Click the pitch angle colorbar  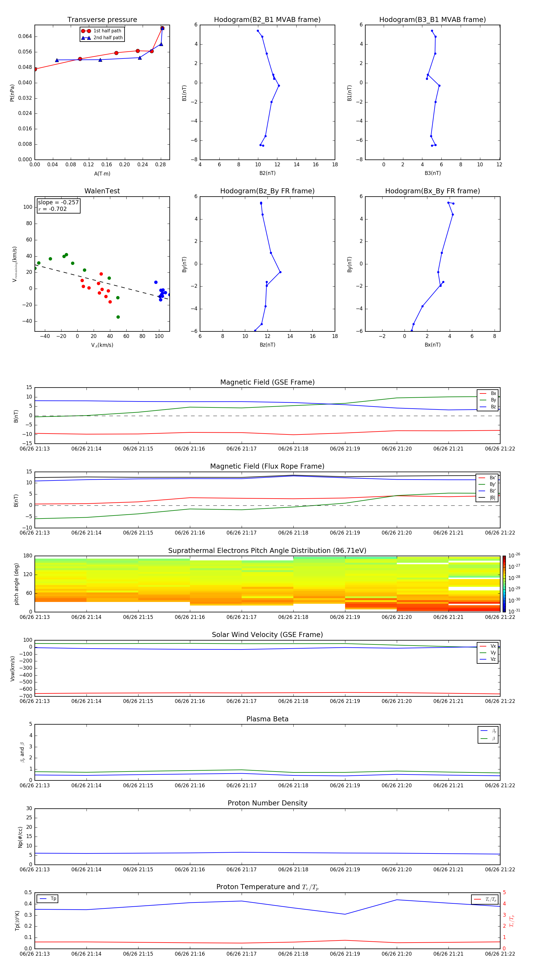504,584
